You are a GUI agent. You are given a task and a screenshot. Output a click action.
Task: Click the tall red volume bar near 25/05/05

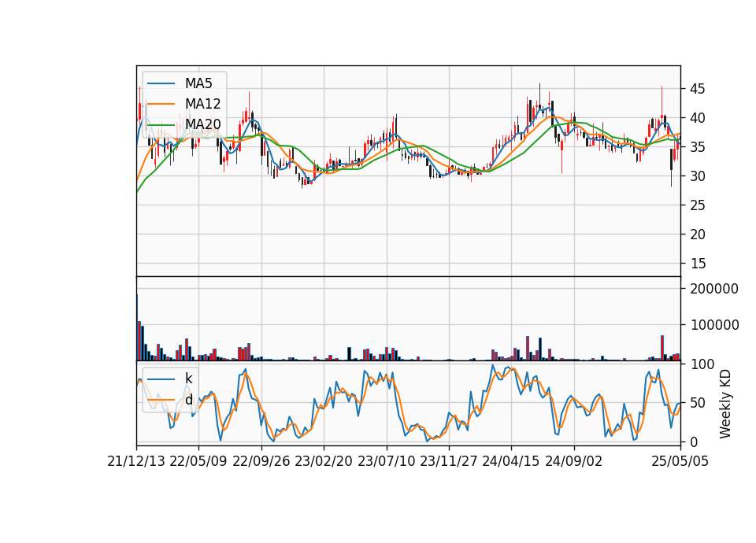click(662, 348)
